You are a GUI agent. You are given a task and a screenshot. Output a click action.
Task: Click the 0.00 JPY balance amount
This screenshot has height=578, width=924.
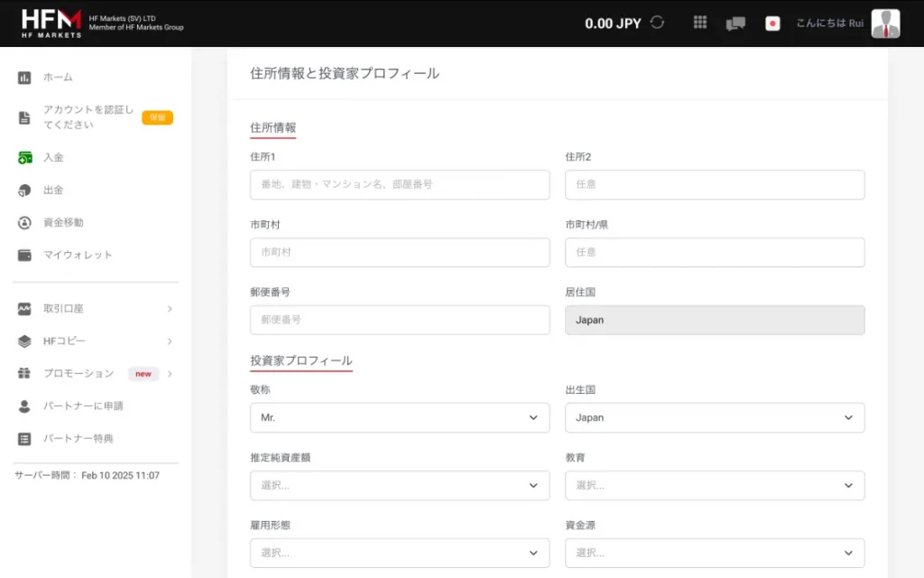tap(613, 23)
